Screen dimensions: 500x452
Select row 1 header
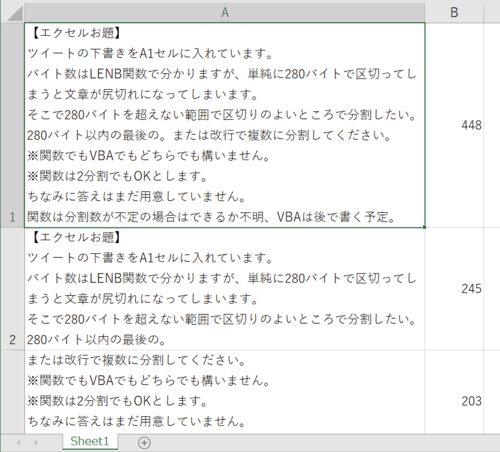[12, 125]
